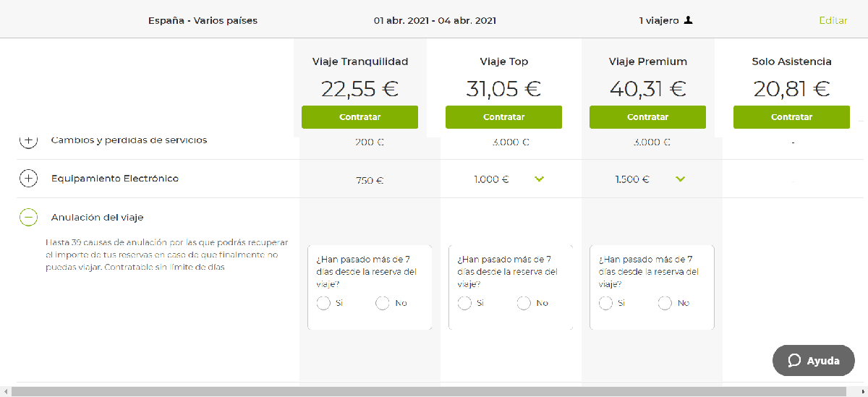
Task: Collapse the Anulación del viaje minus icon
Action: pyautogui.click(x=28, y=216)
